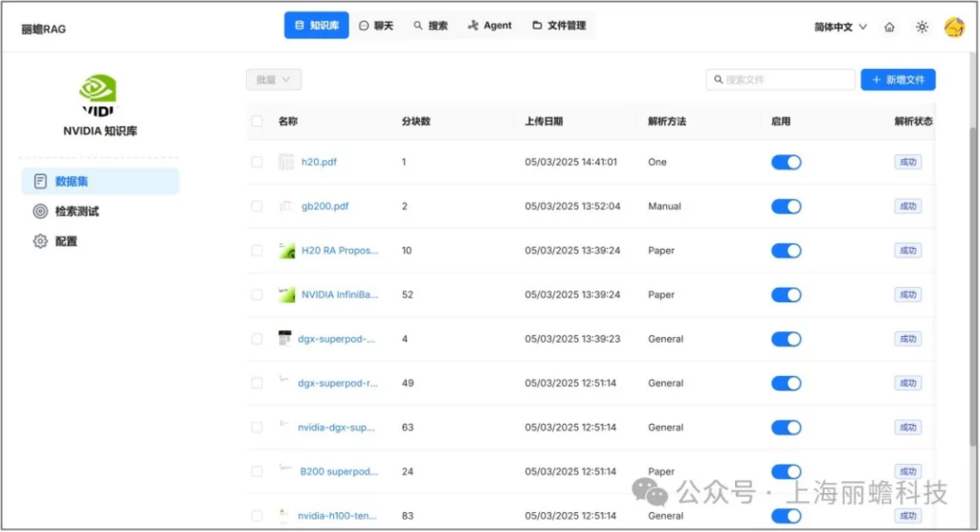Click the home icon in header
980x532 pixels.
[889, 27]
